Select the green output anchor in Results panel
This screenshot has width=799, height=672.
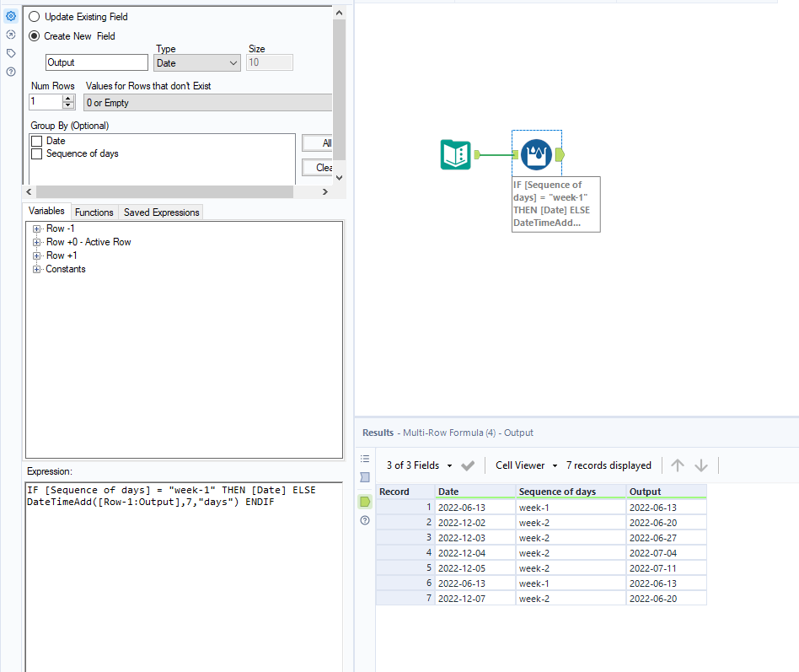click(364, 501)
